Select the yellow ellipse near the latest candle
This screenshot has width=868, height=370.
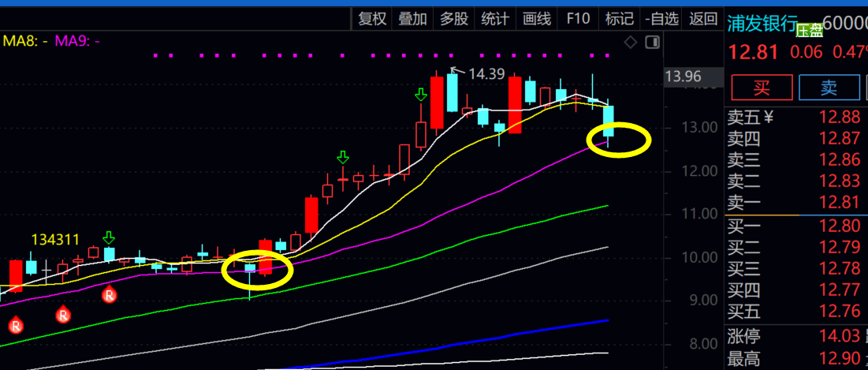[620, 140]
